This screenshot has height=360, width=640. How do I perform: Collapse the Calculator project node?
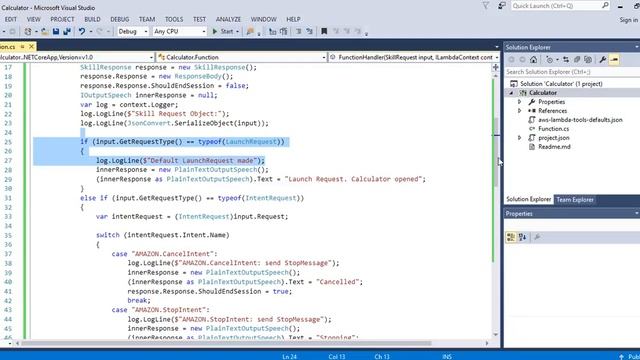[511, 93]
